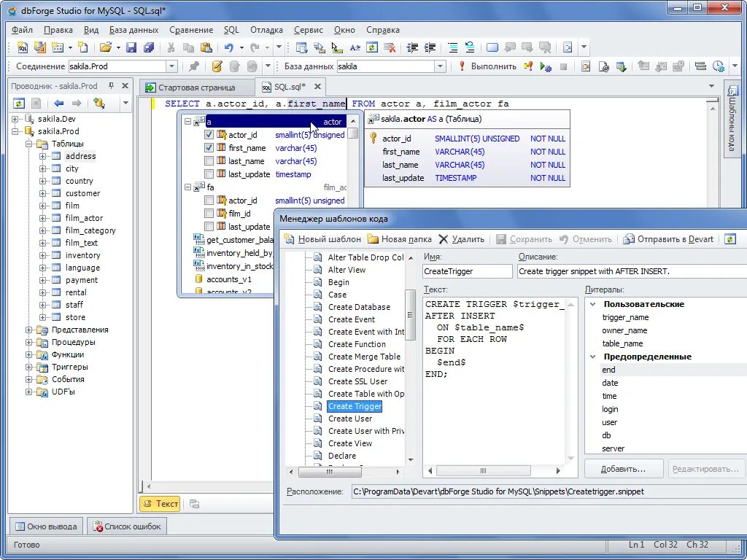Click the AZ format icon in the toolbar
This screenshot has width=747, height=560.
coord(355,47)
